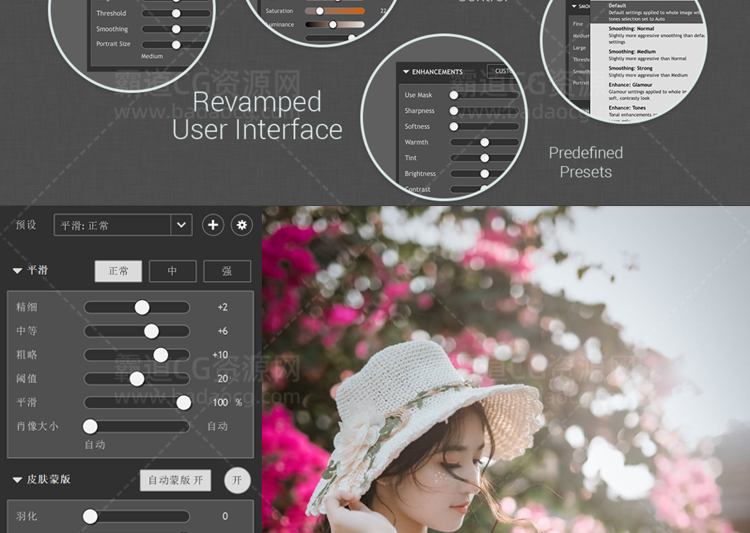Click the 粗略 value +10

click(x=220, y=355)
